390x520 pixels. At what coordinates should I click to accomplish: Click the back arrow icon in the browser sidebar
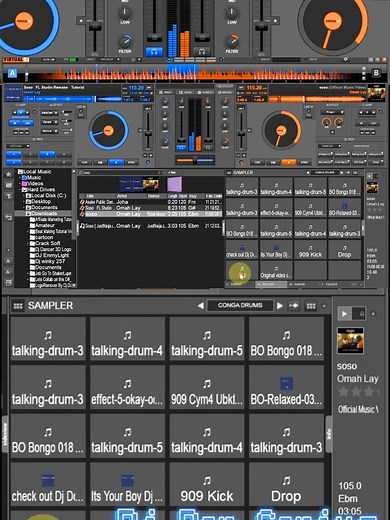(x=9, y=217)
